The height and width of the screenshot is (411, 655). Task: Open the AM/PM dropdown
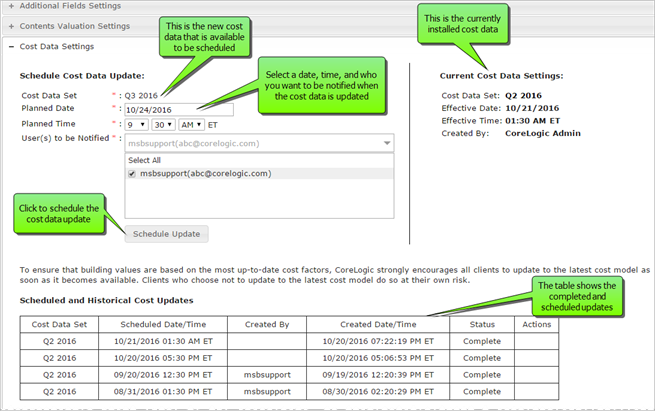tap(196, 126)
